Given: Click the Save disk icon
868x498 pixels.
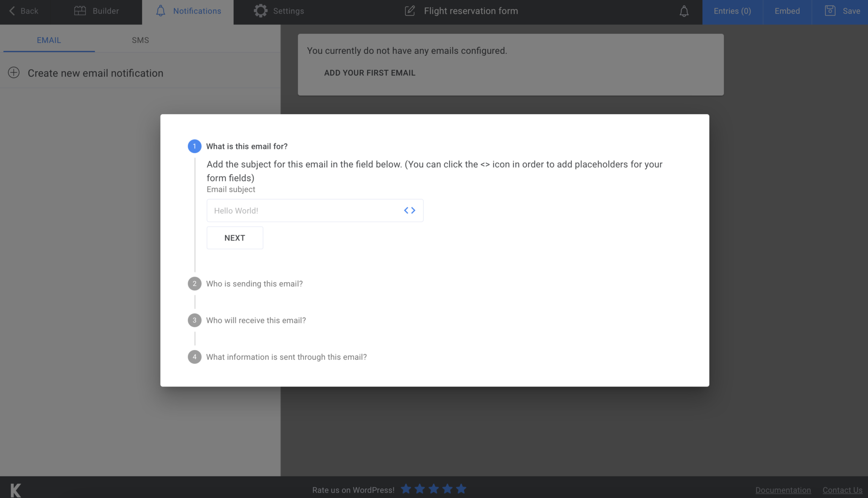Looking at the screenshot, I should tap(830, 11).
